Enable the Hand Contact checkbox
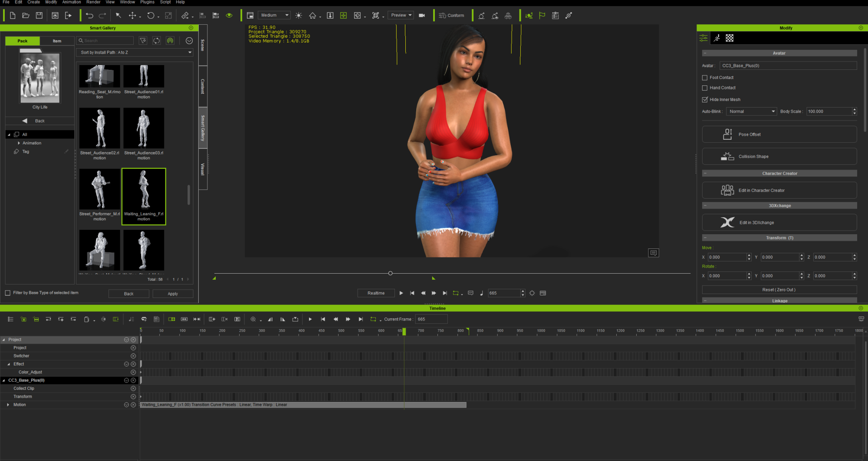The height and width of the screenshot is (461, 868). coord(705,88)
